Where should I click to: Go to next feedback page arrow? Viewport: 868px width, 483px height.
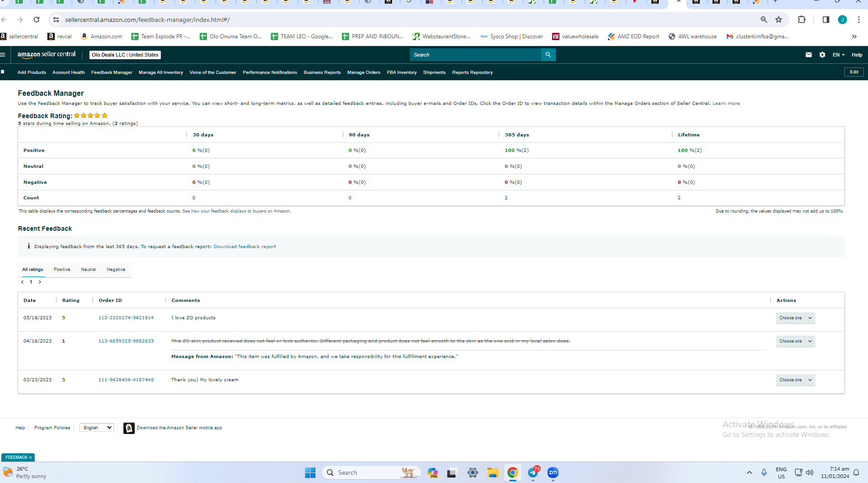point(40,282)
